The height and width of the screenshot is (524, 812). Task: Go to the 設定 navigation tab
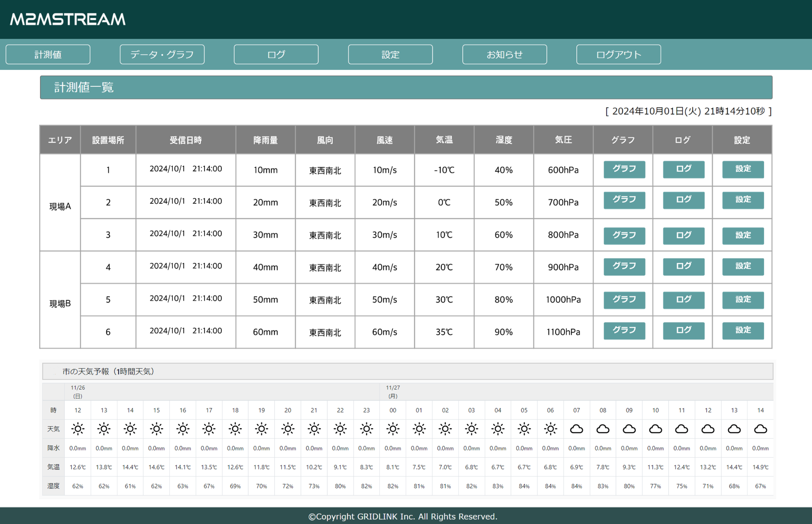[x=390, y=54]
